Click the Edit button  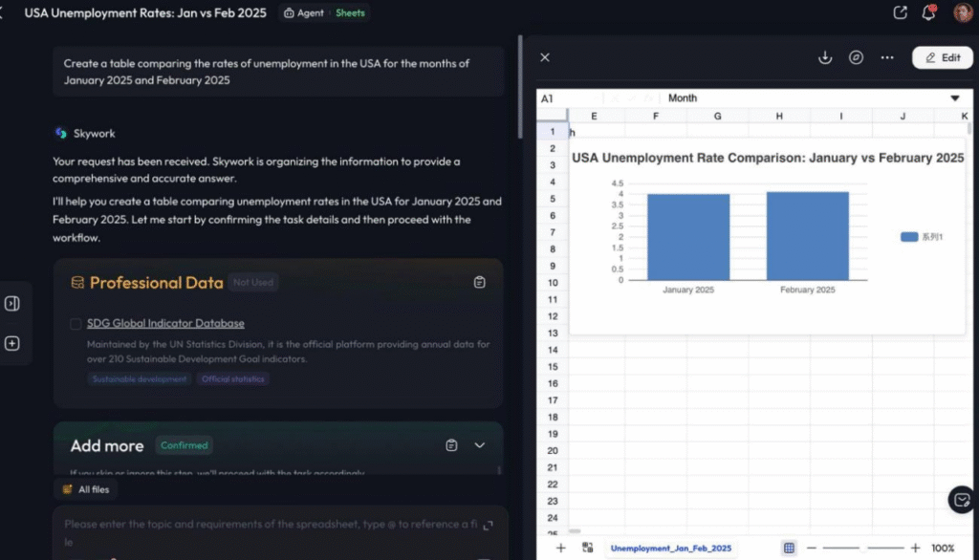click(x=942, y=57)
